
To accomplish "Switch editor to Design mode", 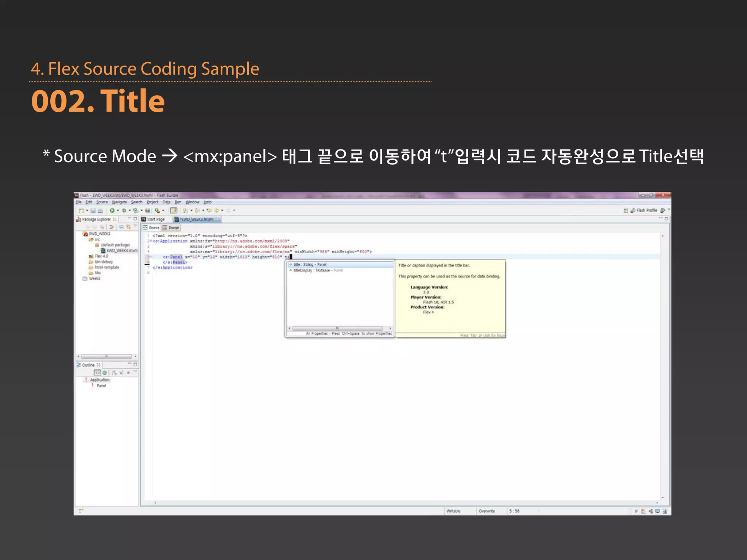I will point(171,227).
